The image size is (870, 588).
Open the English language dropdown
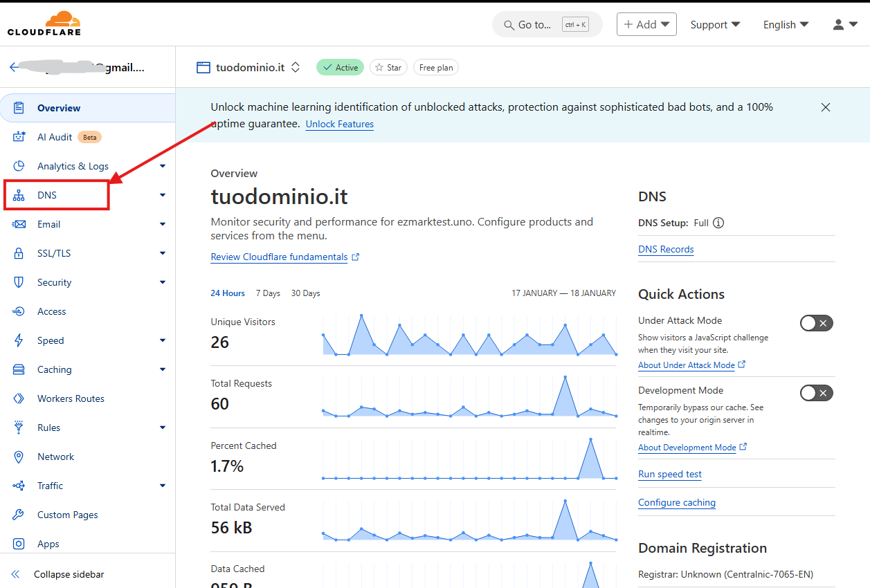[786, 24]
